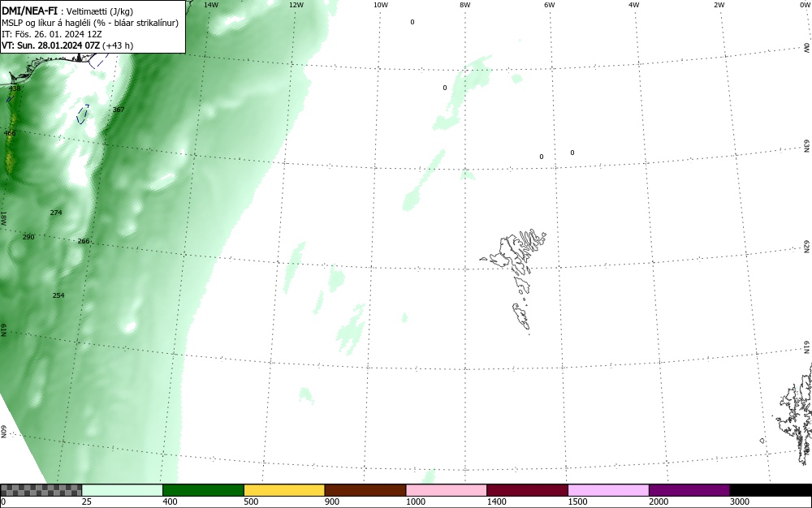Select the pink 1000–1400 legend swatch
The width and height of the screenshot is (812, 508).
coord(447,490)
